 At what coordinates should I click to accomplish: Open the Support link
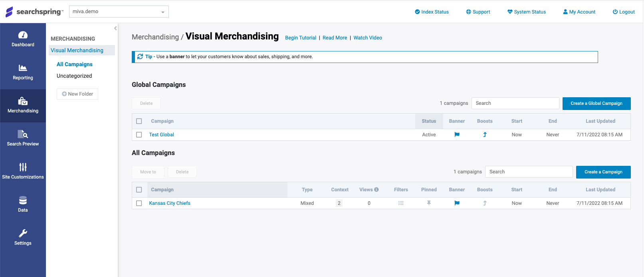(478, 12)
